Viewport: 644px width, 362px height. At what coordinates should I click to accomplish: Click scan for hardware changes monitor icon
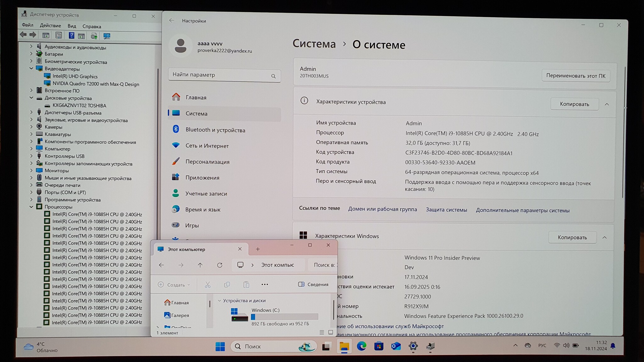pos(107,36)
